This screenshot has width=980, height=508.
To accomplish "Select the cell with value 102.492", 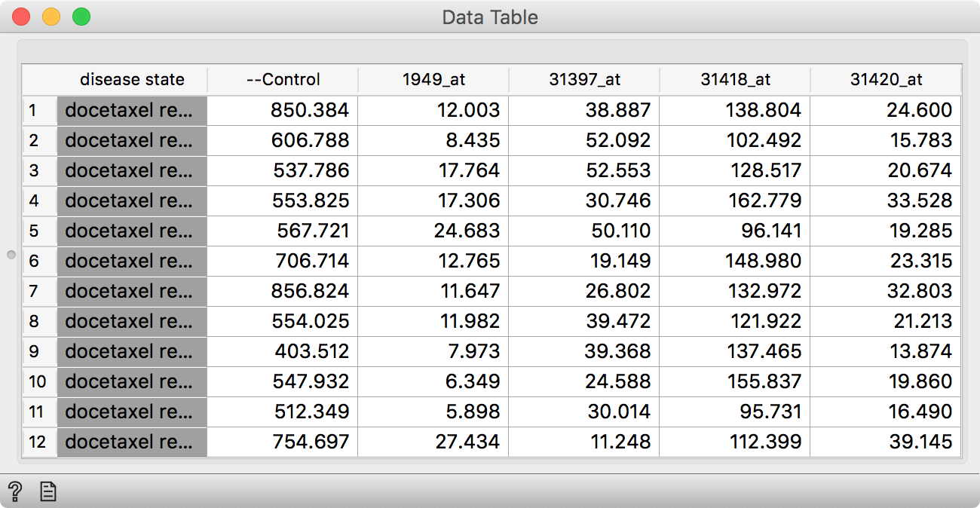I will (735, 140).
